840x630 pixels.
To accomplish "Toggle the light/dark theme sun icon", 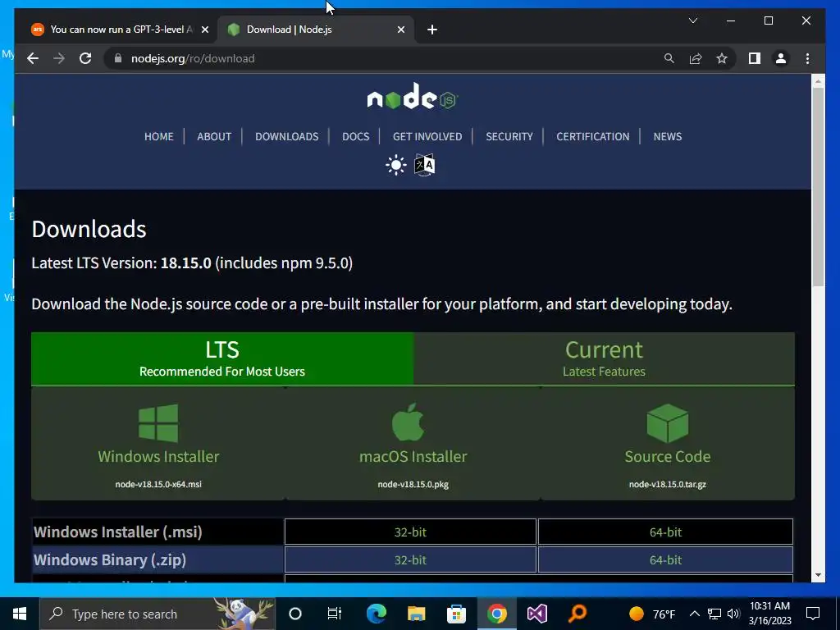I will (396, 165).
